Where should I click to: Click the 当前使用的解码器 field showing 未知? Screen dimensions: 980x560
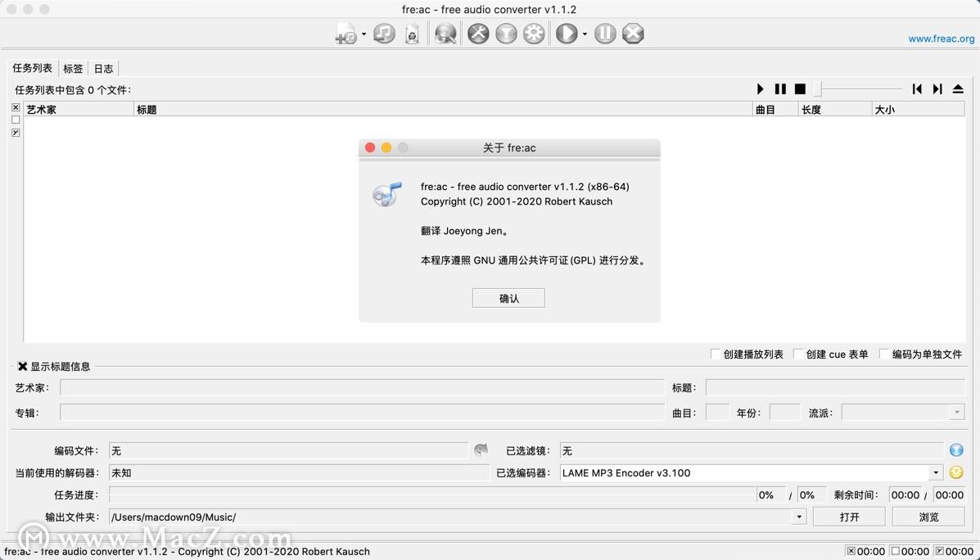point(299,472)
